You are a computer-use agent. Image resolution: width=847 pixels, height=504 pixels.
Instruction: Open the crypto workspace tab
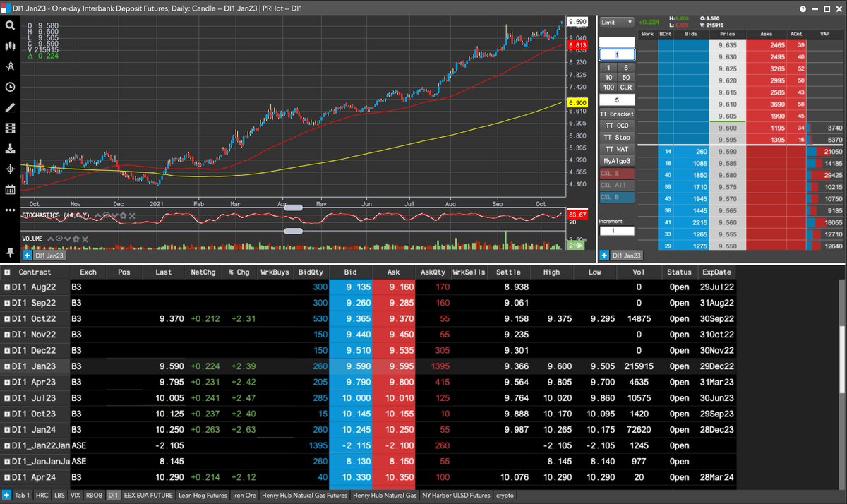tap(504, 496)
